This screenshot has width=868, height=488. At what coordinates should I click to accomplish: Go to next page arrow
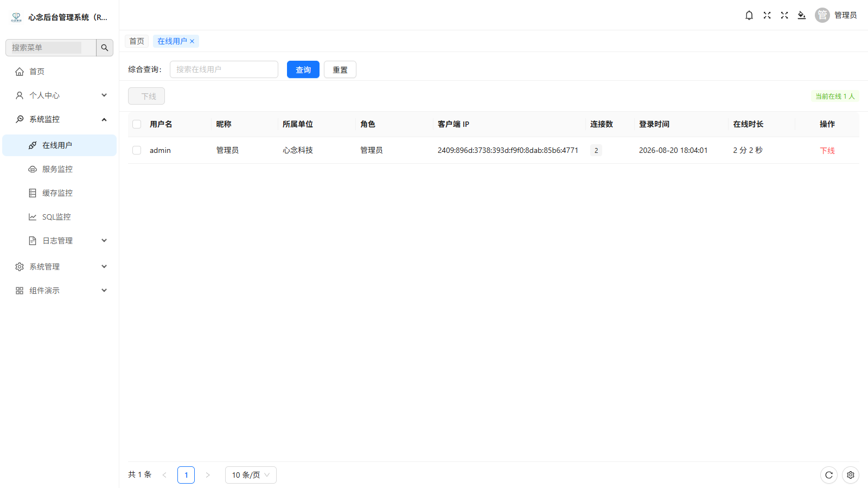tap(208, 475)
